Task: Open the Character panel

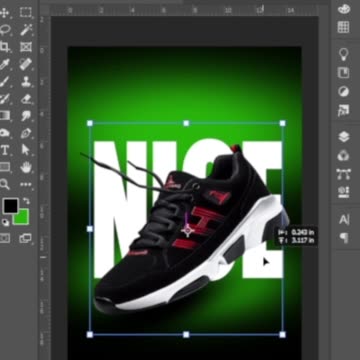Action: pos(343,220)
